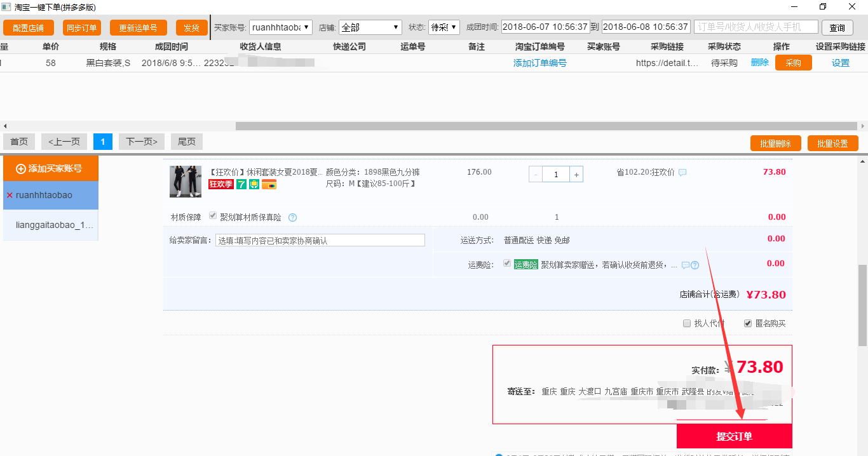Click 添加买家账号 button
The width and height of the screenshot is (868, 456).
coord(51,169)
